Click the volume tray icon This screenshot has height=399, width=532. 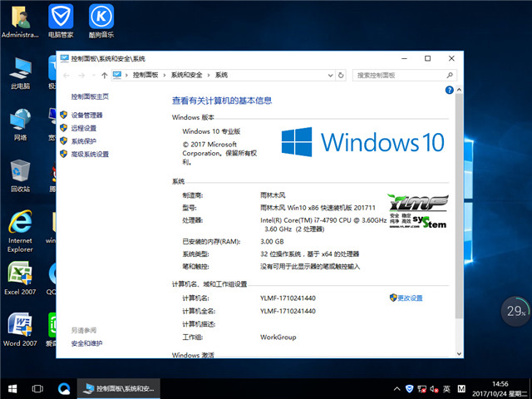point(434,389)
